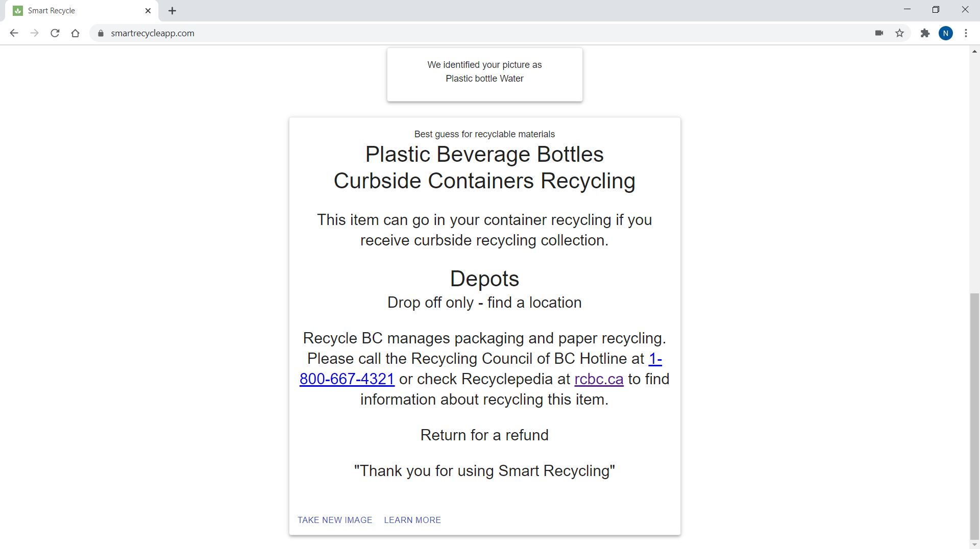Open Chrome three-dot menu

(x=966, y=33)
